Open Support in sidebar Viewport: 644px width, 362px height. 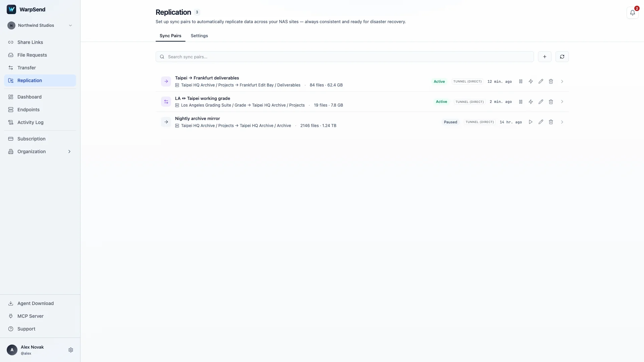click(40, 329)
